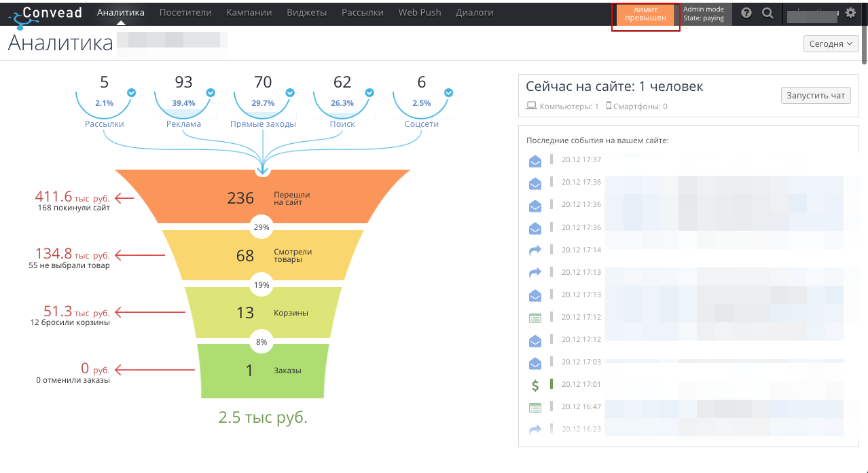Open the help question mark icon
Screen dimensions: 868x473
[x=746, y=13]
